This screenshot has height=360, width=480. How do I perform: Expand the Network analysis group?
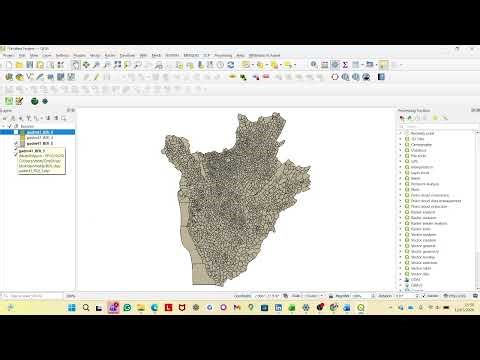point(401,184)
